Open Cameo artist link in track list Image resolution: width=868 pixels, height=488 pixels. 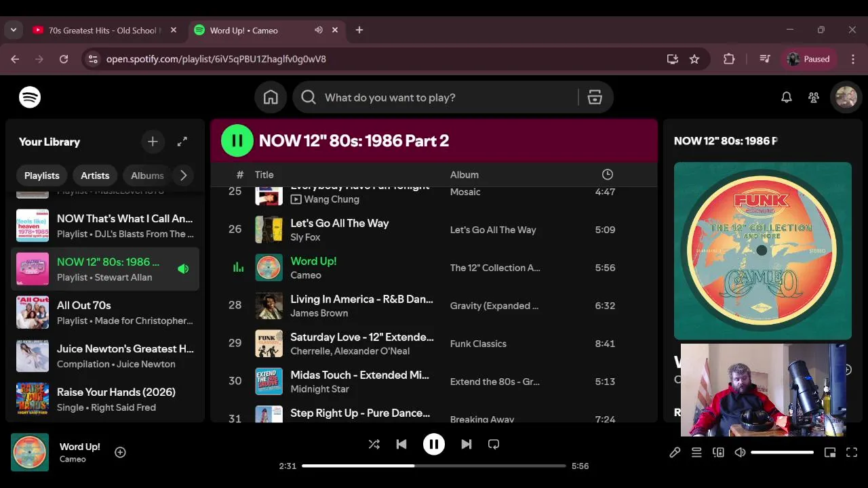click(x=306, y=275)
